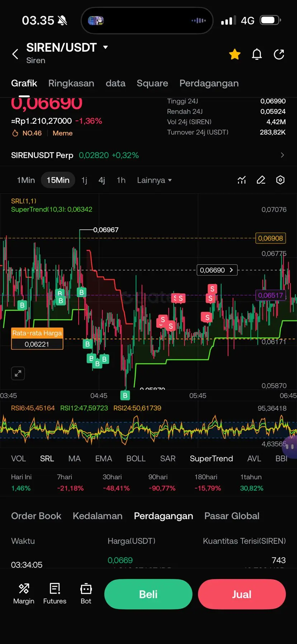Toggle the yellow favorite star

235,54
